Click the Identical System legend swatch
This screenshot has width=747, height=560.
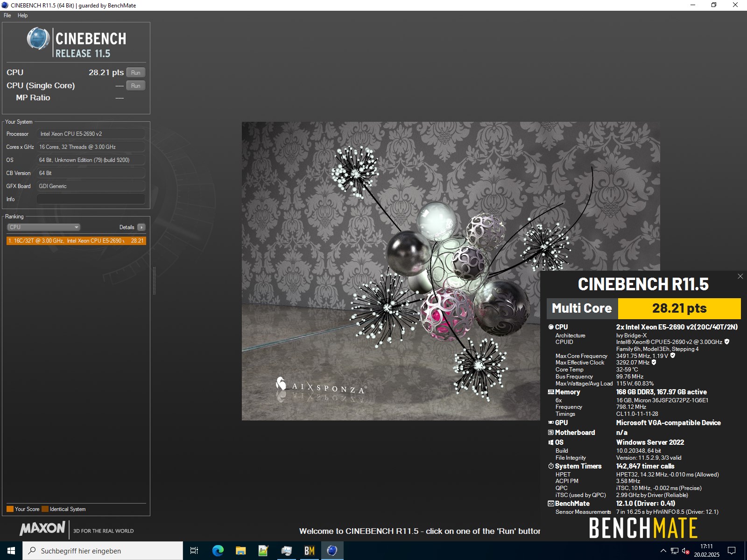coord(45,509)
